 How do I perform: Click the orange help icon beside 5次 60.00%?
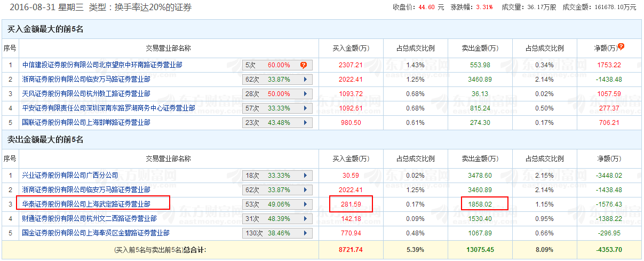click(x=304, y=65)
